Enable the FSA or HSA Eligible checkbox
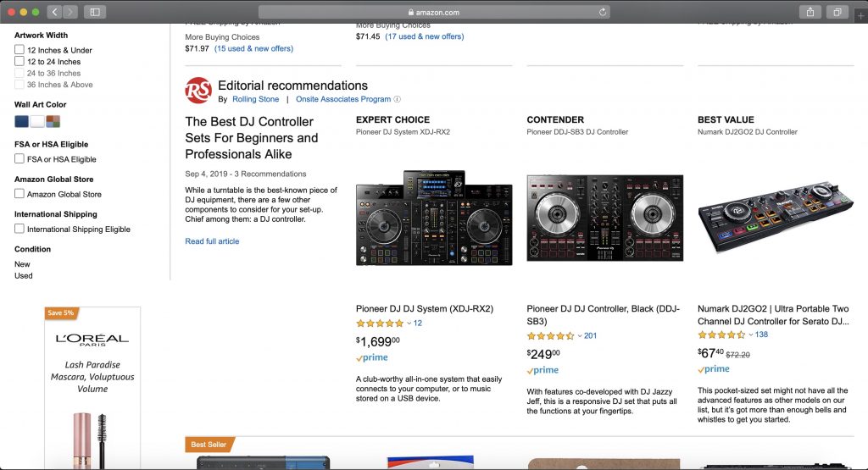This screenshot has height=470, width=868. pos(19,159)
